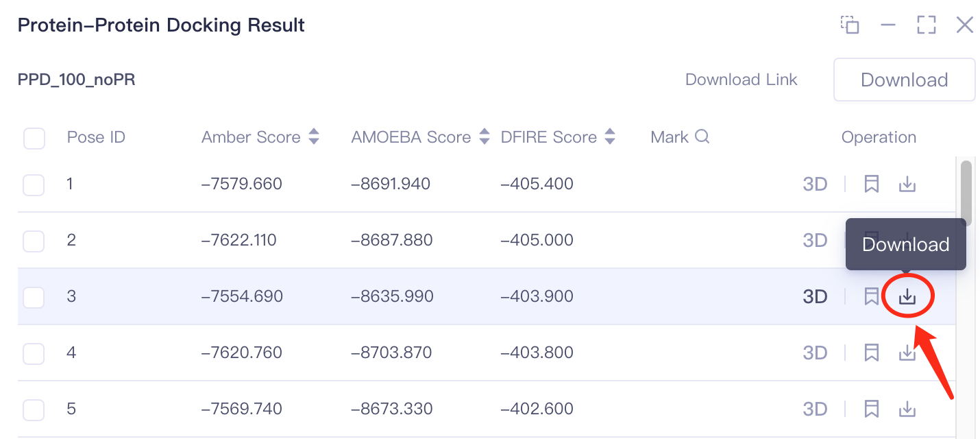
Task: Check the pose 3 row checkbox
Action: [34, 297]
